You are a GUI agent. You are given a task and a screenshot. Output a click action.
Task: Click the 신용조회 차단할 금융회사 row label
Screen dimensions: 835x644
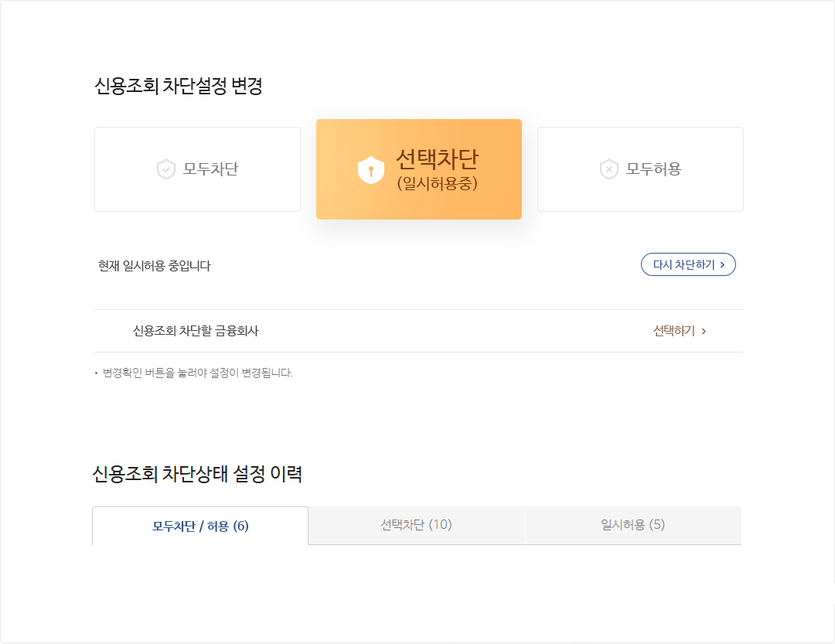[x=196, y=331]
